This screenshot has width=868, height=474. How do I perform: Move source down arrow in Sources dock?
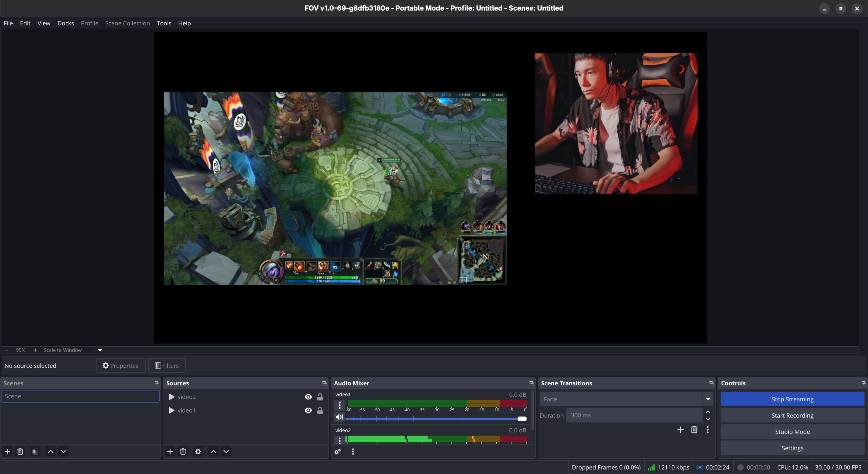226,451
